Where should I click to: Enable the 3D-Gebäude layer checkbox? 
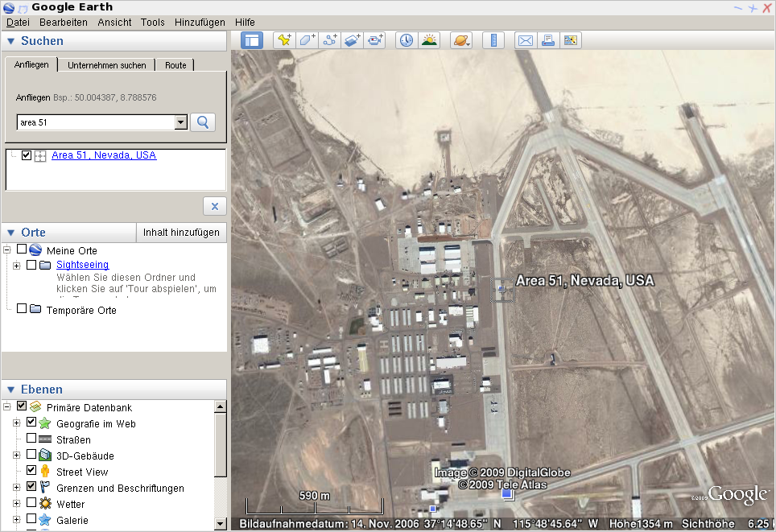click(31, 454)
